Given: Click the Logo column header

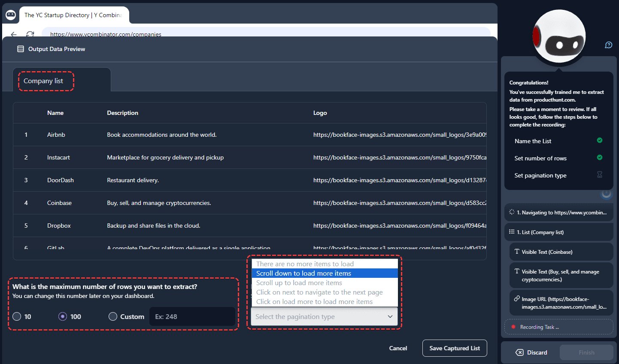Looking at the screenshot, I should click(320, 113).
